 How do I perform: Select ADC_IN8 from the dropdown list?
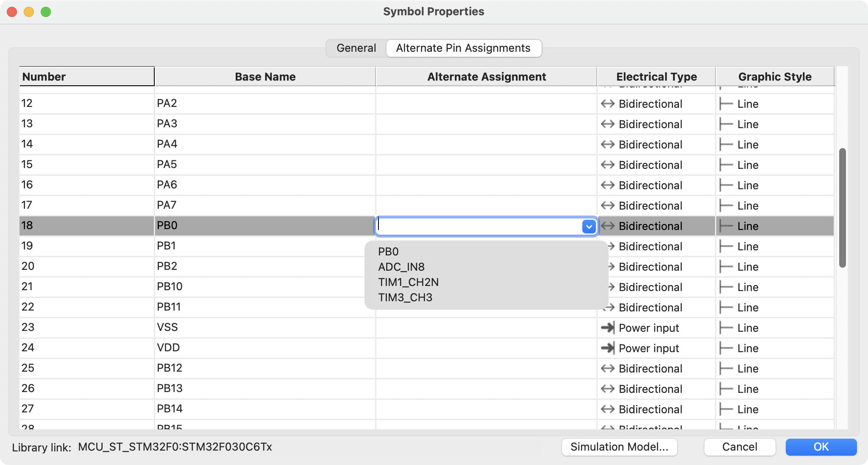[x=402, y=267]
